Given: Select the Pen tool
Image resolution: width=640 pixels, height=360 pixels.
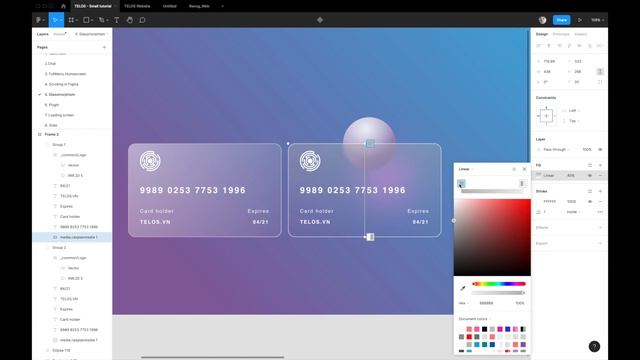Looking at the screenshot, I should (x=102, y=20).
